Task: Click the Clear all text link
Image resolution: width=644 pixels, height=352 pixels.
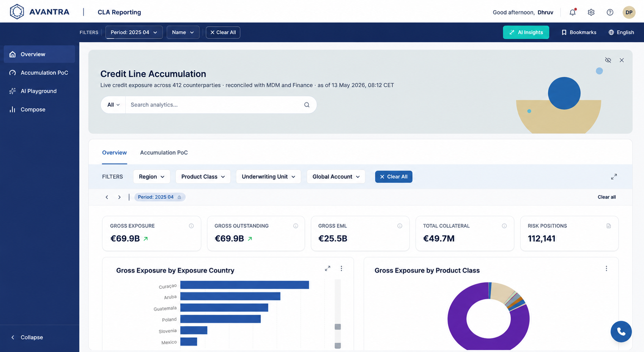Action: 606,197
